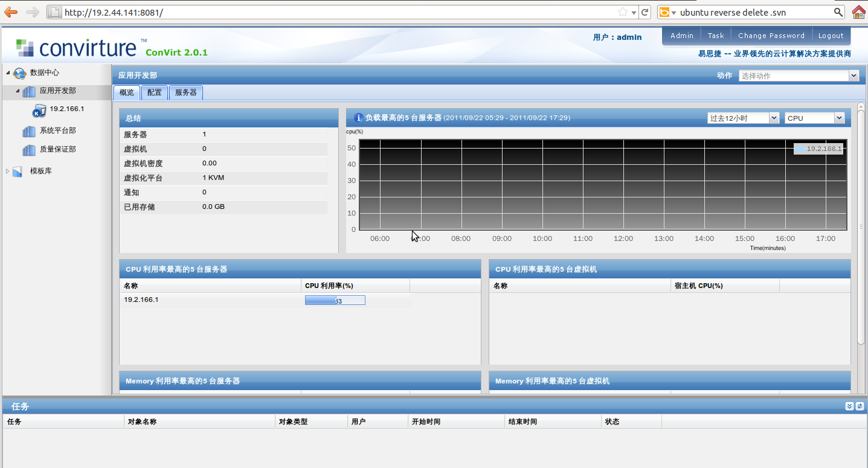Log out using the Logout link
Image resolution: width=868 pixels, height=468 pixels.
831,36
